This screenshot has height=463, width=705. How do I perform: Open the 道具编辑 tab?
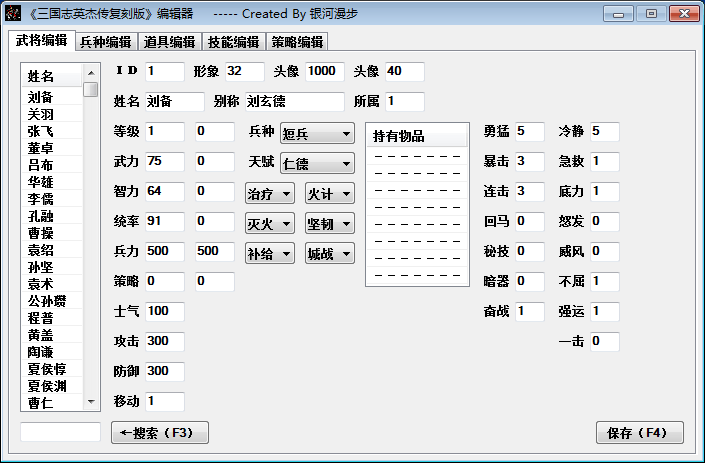pyautogui.click(x=168, y=42)
